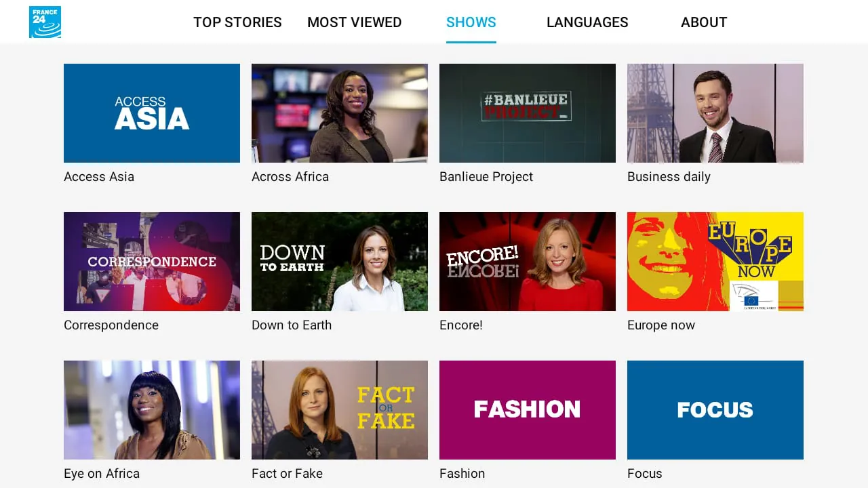This screenshot has width=868, height=488.
Task: Open the Business daily show thumbnail
Action: click(715, 113)
